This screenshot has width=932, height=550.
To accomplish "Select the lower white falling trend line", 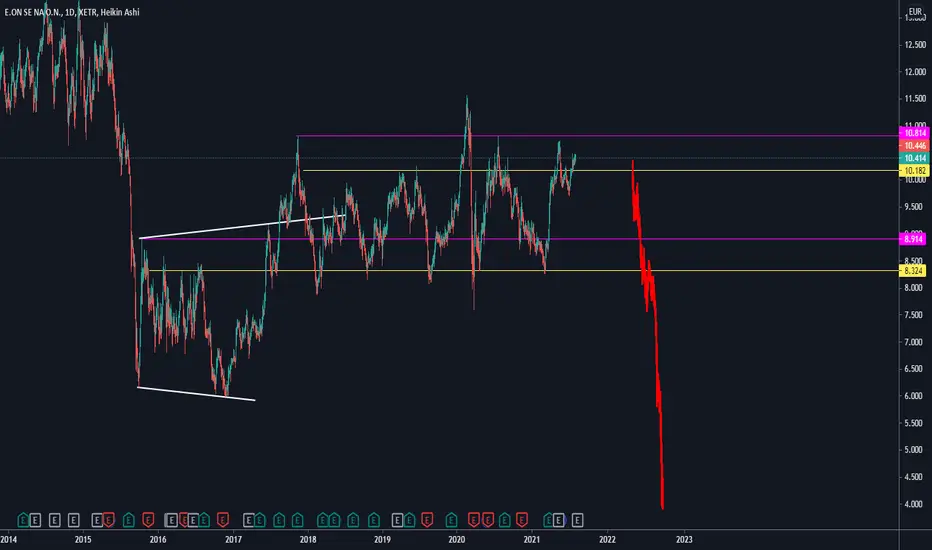I will click(x=196, y=394).
